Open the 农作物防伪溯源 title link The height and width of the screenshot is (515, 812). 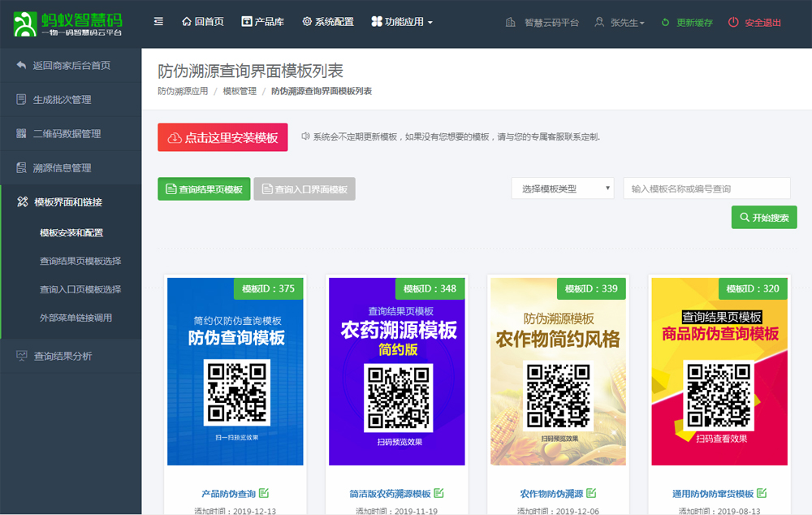click(551, 494)
